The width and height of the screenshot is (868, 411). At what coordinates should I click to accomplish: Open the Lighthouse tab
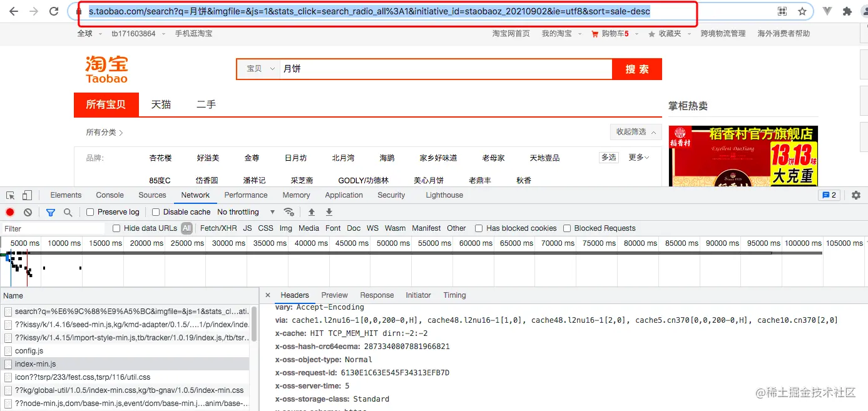point(444,195)
